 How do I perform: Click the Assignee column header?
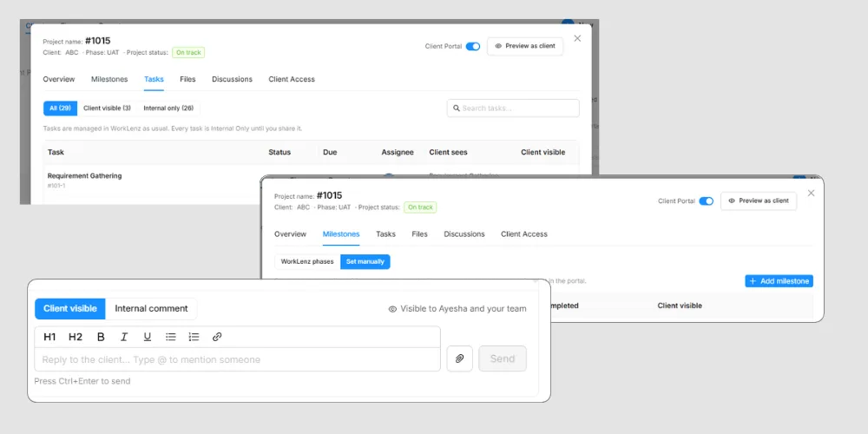click(398, 152)
